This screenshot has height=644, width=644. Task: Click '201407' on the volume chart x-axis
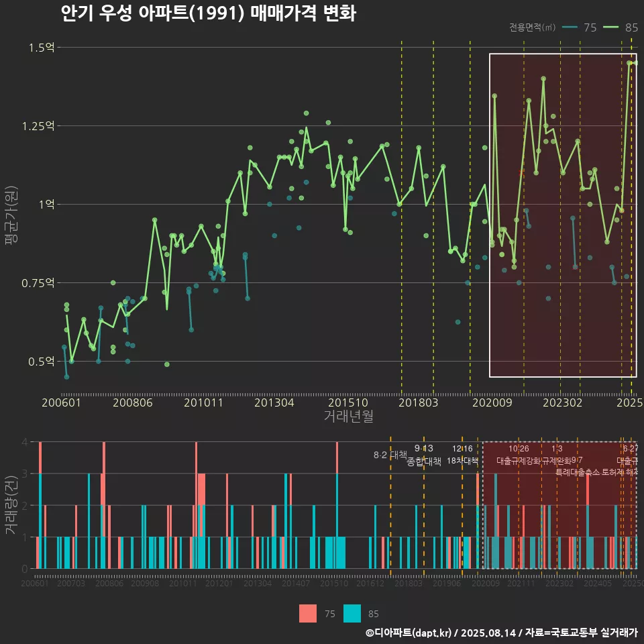[x=296, y=583]
